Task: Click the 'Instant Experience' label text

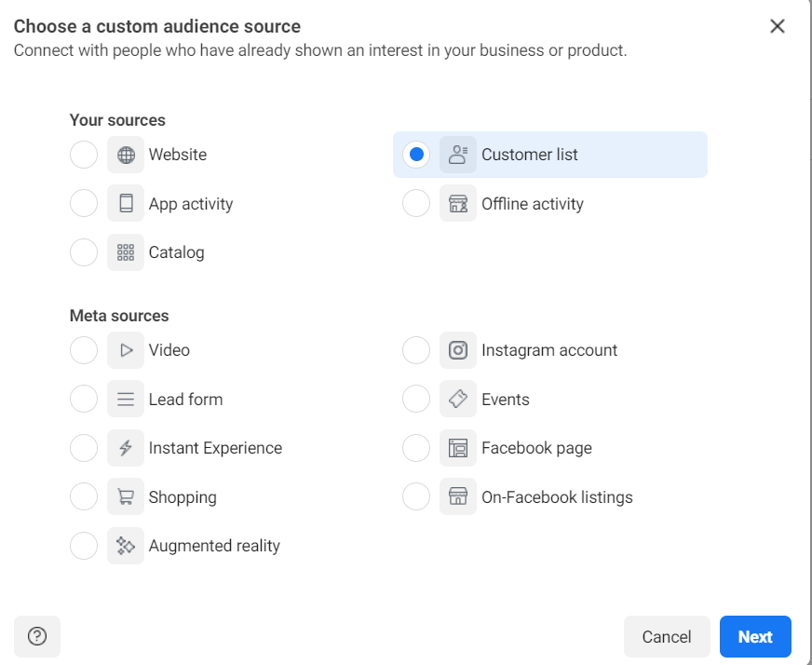Action: (215, 448)
